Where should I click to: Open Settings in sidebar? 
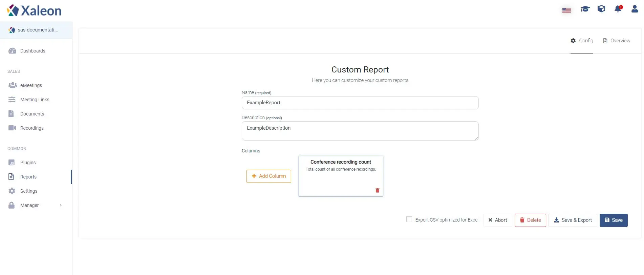(36, 191)
